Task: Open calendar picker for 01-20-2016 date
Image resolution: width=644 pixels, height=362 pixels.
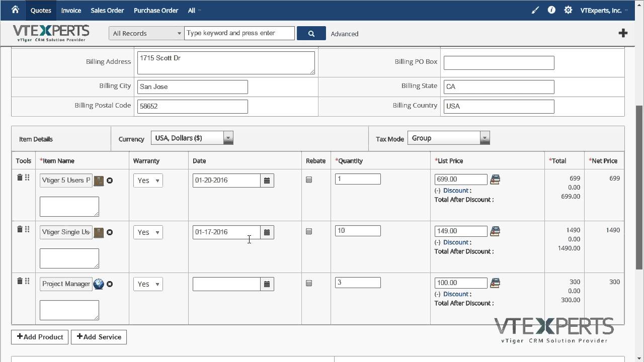Action: (x=267, y=180)
